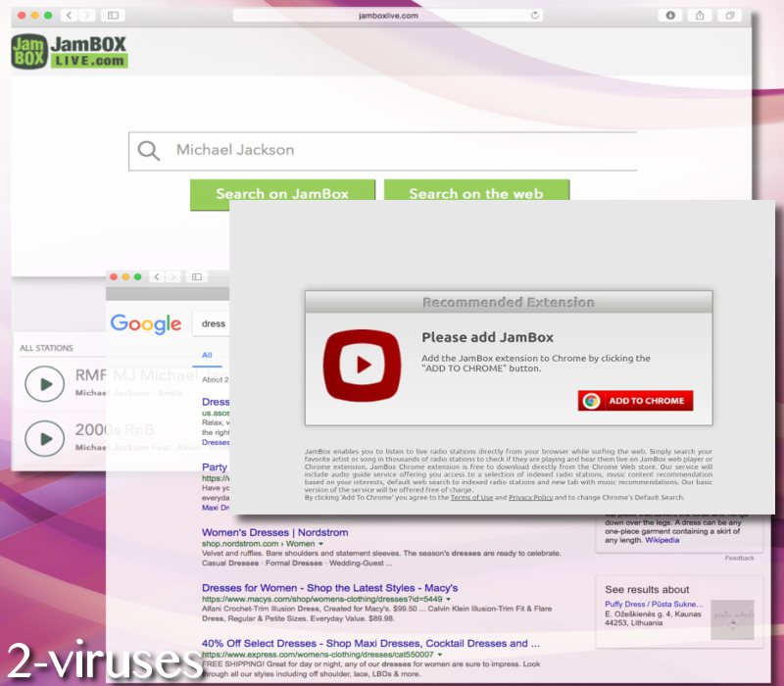Screen dimensions: 784x686
Task: Click the Search on the web button
Action: [x=478, y=193]
